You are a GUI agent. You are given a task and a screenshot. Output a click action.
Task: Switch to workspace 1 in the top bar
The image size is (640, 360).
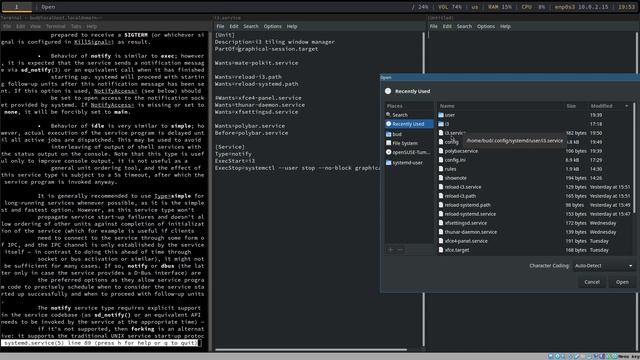pyautogui.click(x=16, y=7)
